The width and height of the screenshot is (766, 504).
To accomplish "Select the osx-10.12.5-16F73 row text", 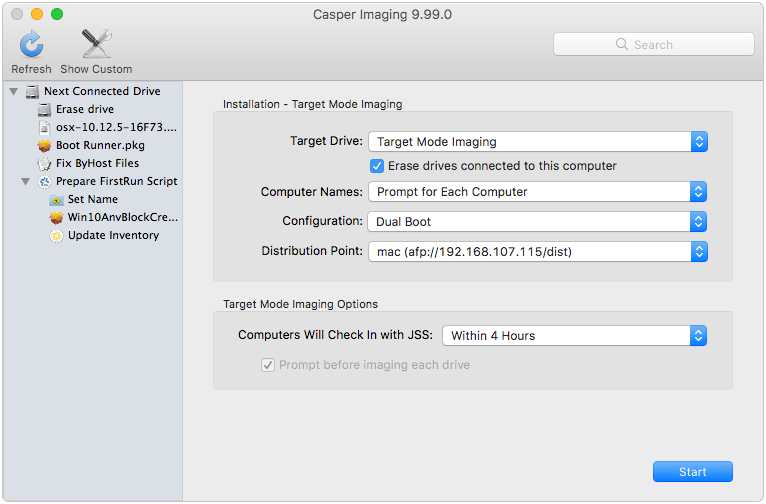I will [116, 127].
